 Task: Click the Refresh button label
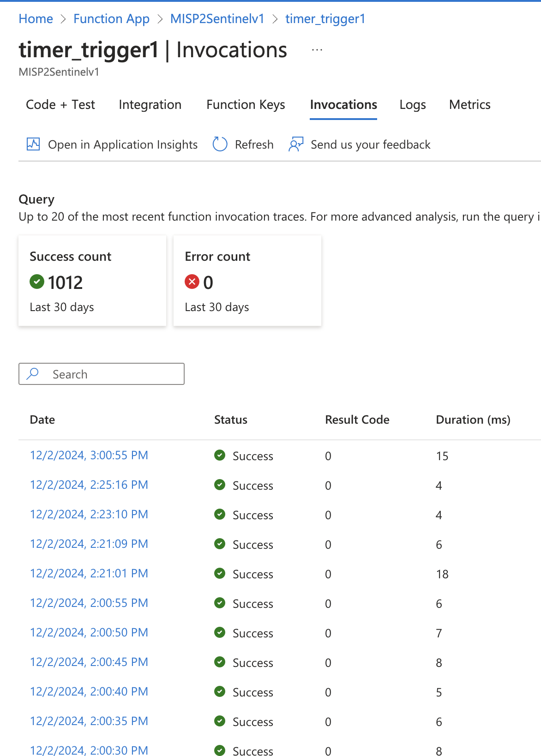(254, 144)
